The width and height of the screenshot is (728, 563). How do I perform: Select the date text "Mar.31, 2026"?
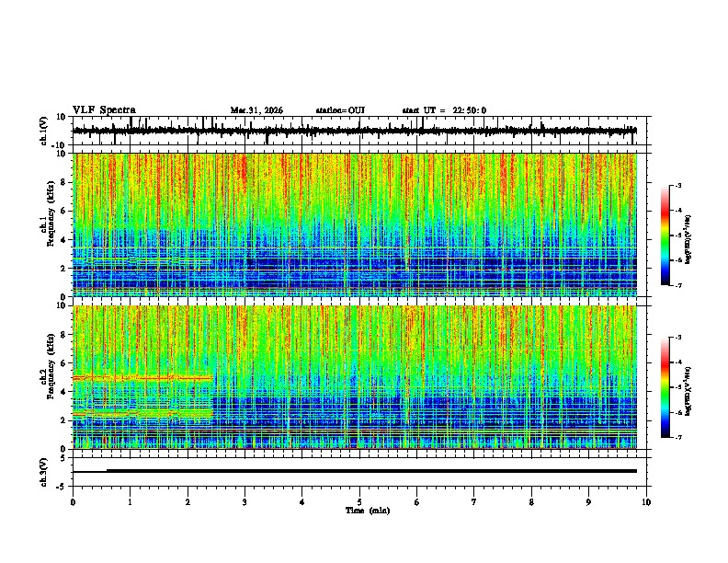point(256,110)
